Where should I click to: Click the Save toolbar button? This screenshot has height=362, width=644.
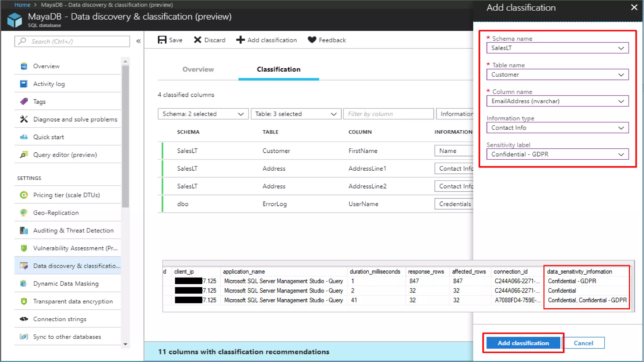click(x=170, y=40)
